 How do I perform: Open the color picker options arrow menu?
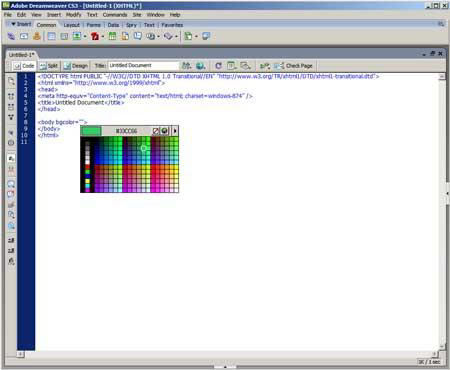[175, 131]
